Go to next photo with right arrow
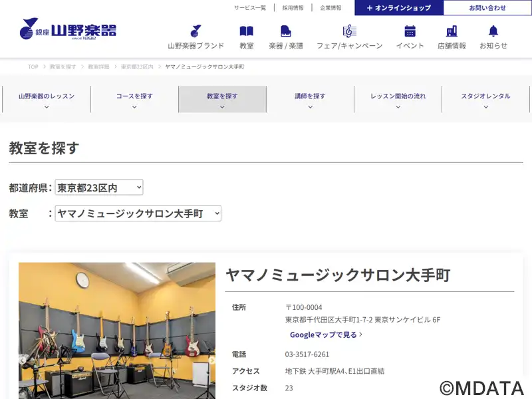The width and height of the screenshot is (532, 399). pos(211,360)
